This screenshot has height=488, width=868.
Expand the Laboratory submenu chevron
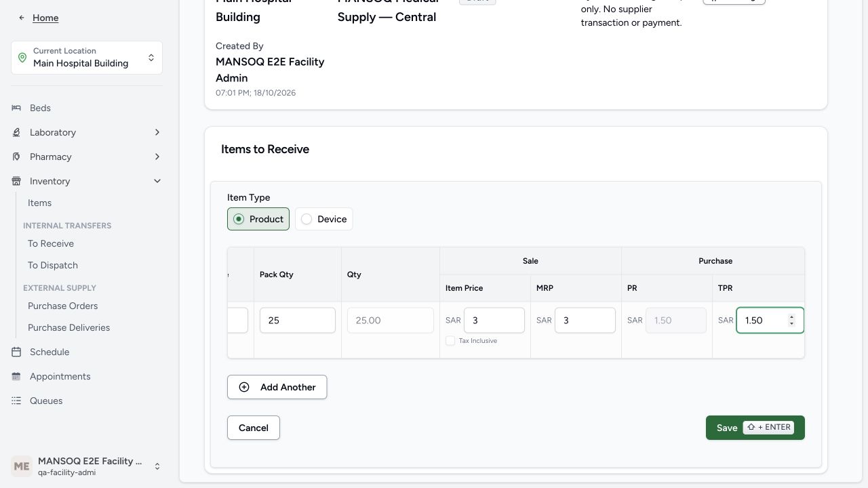pos(157,132)
